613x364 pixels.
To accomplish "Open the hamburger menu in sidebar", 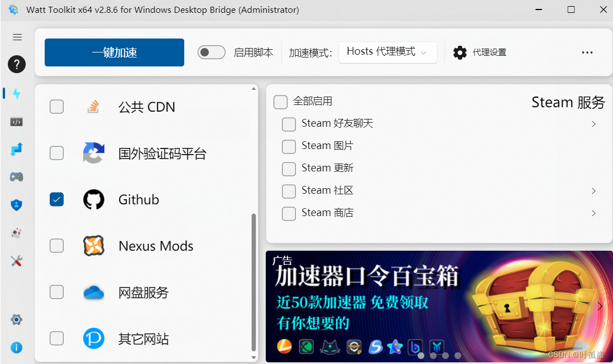I will coord(17,37).
